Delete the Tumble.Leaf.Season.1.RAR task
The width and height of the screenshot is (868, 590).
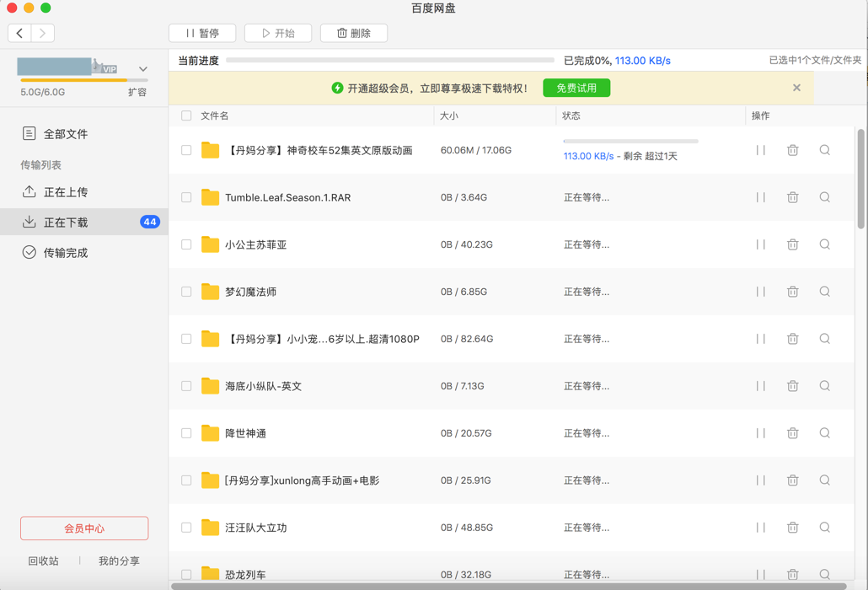(793, 197)
